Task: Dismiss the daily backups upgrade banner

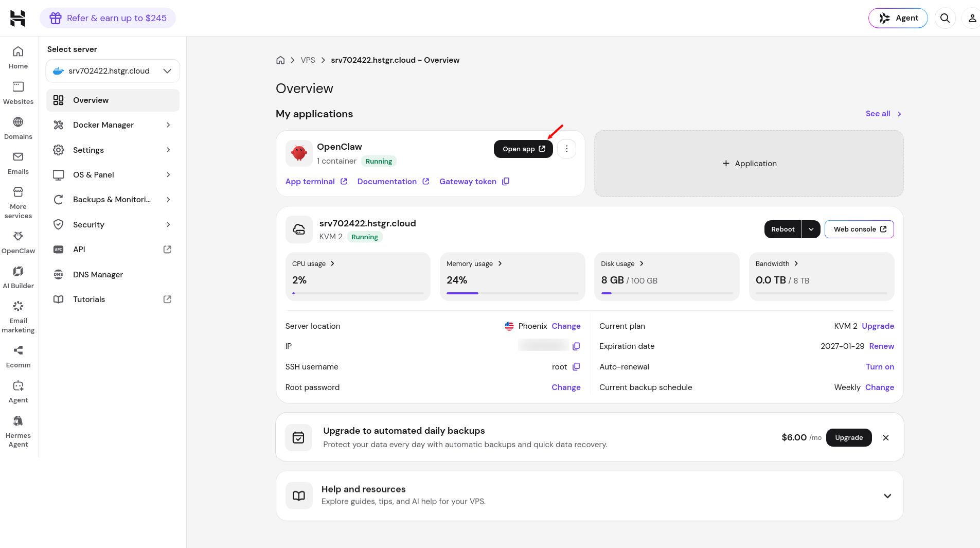Action: pyautogui.click(x=886, y=438)
